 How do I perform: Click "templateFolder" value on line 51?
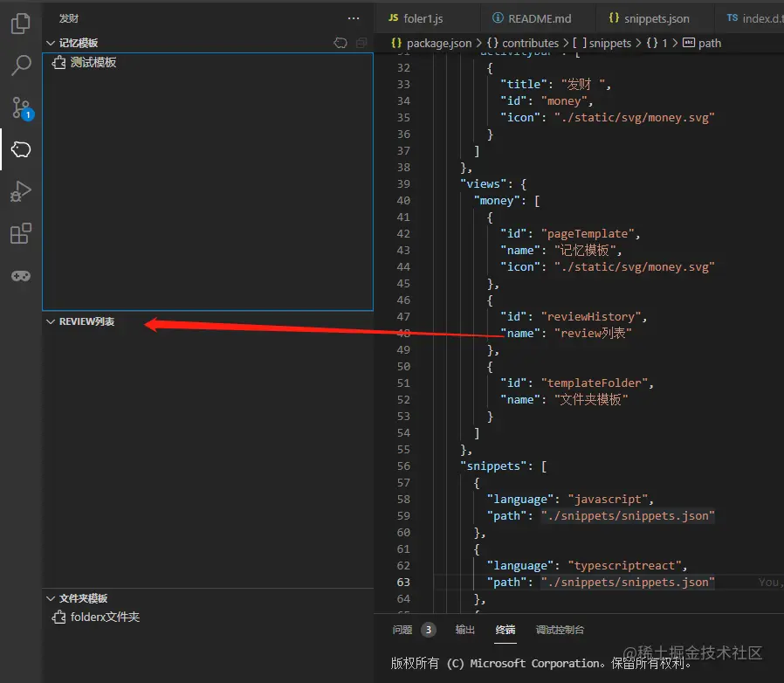(597, 383)
